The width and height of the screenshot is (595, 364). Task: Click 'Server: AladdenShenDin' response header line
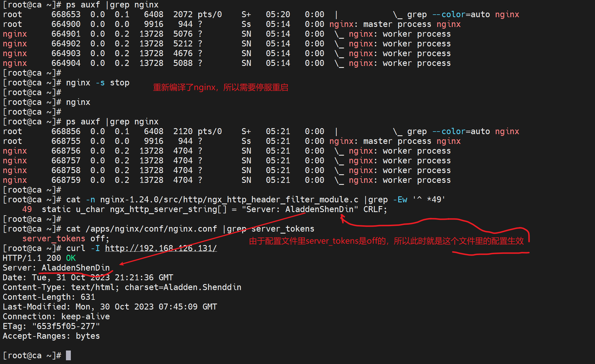tap(56, 268)
